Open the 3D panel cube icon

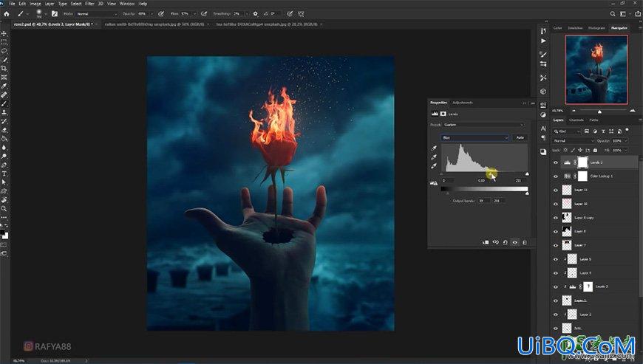tap(543, 92)
